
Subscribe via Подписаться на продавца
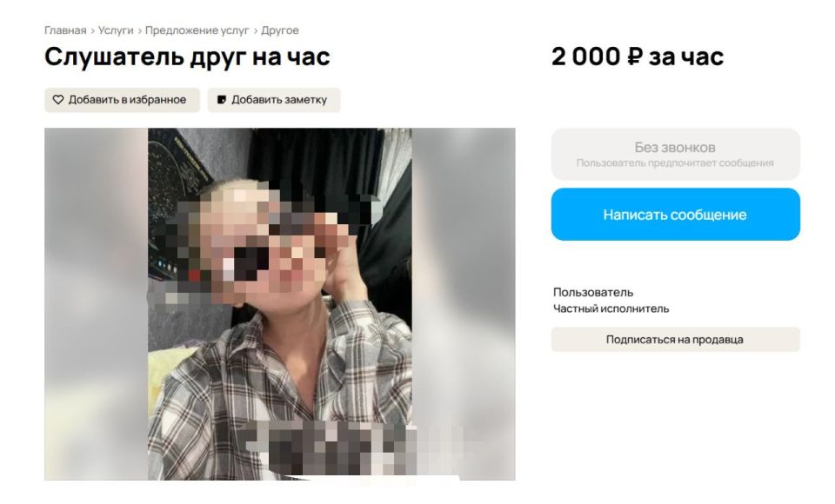point(675,340)
